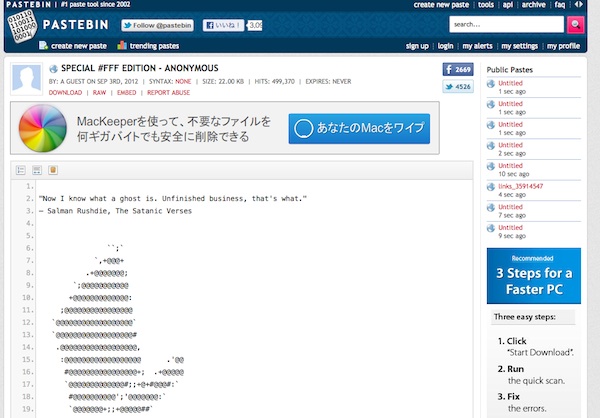Click the DOWNLOAD paste link
The image size is (600, 418).
[x=65, y=92]
